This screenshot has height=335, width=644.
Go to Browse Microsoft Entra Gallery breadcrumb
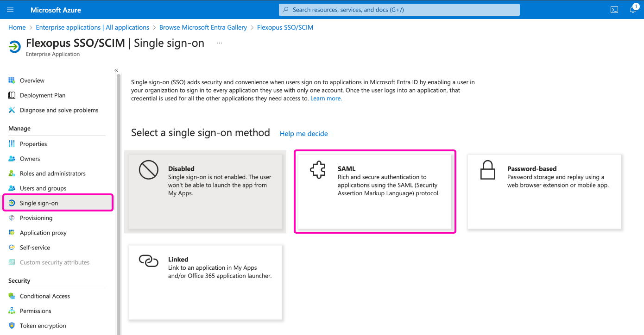(203, 27)
